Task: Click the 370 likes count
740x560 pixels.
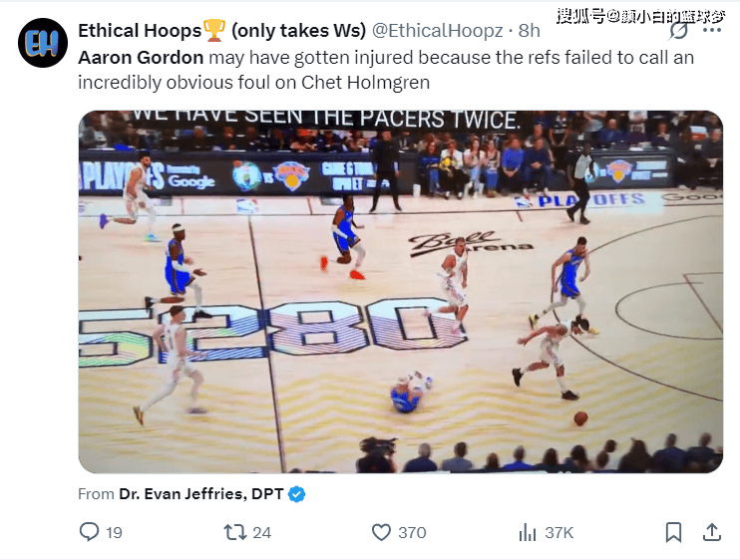Action: (412, 533)
